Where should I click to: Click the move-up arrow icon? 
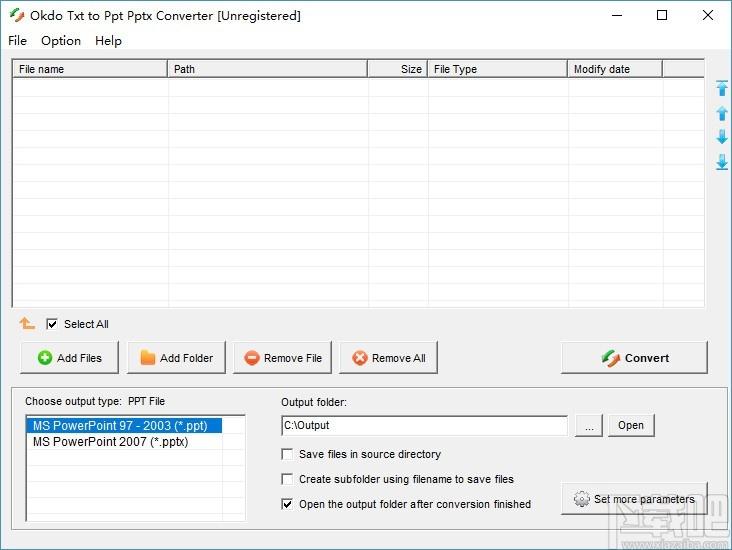tap(722, 113)
